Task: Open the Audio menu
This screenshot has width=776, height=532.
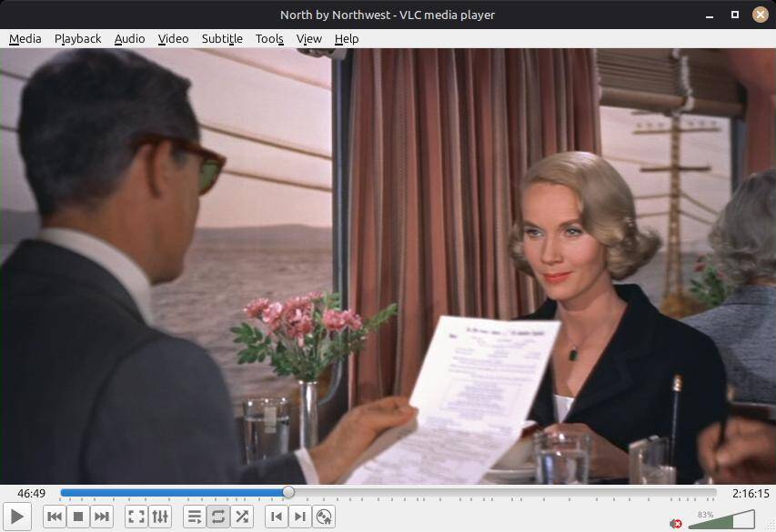Action: [130, 38]
